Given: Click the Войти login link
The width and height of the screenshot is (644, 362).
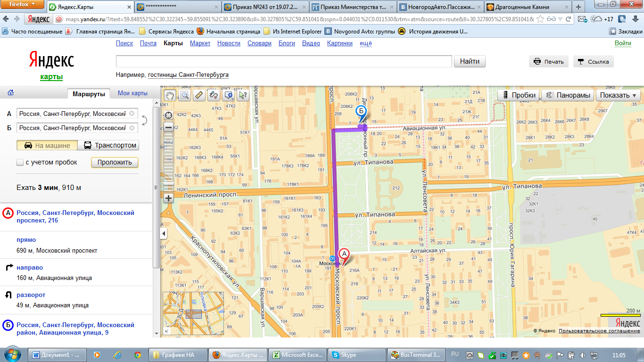Looking at the screenshot, I should point(623,43).
